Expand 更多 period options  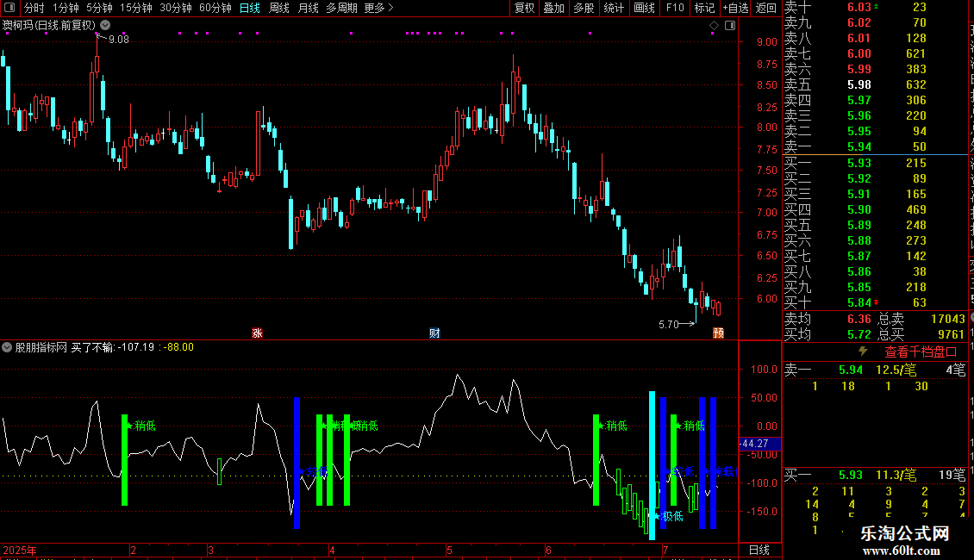coord(378,8)
